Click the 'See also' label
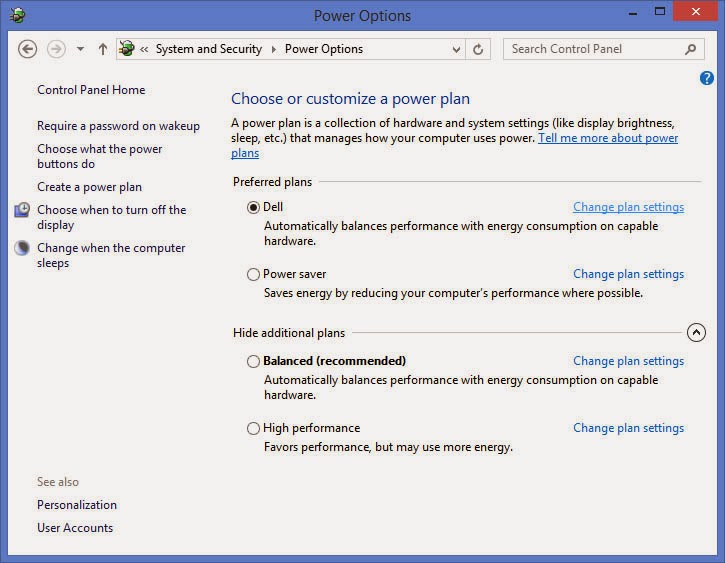 [58, 482]
